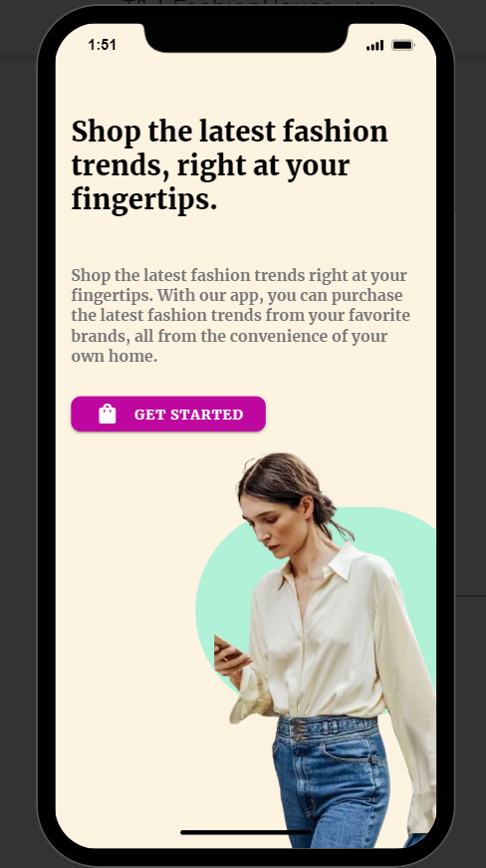The width and height of the screenshot is (486, 868).
Task: Click the phone notch at top
Action: click(x=246, y=38)
